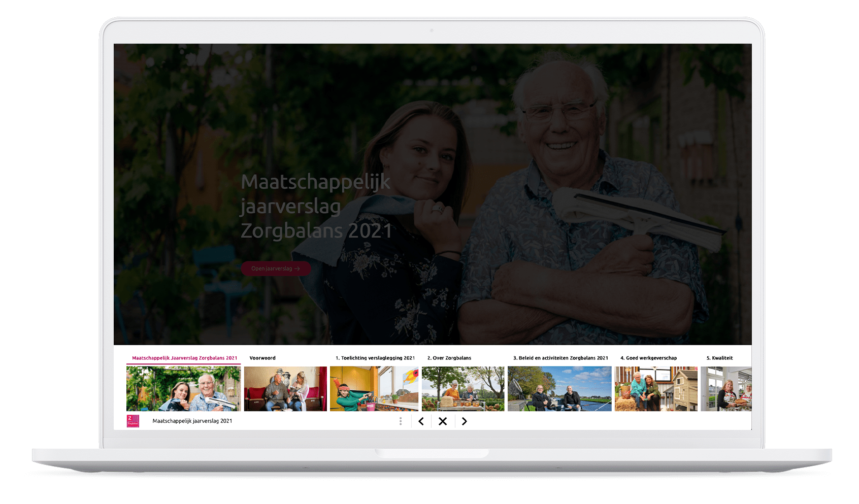Viewport: 859px width, 504px height.
Task: Open 1. Toelichting verslaglegging 2021 label
Action: [x=375, y=358]
